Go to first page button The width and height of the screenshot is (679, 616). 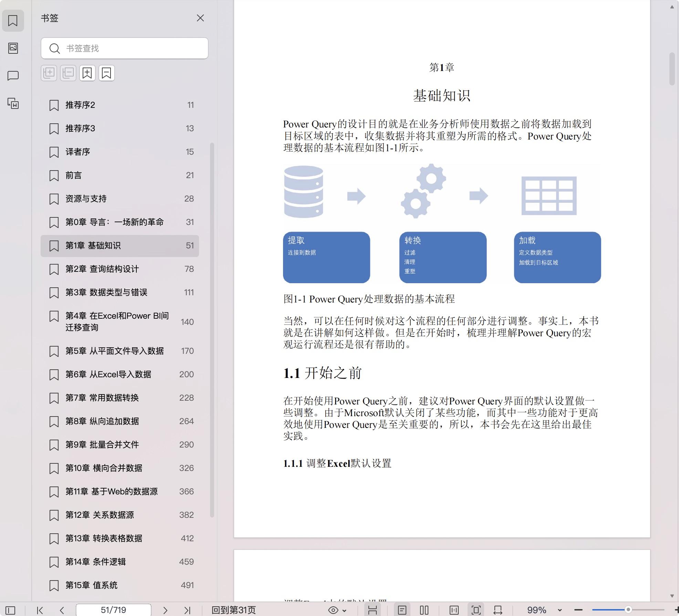40,610
